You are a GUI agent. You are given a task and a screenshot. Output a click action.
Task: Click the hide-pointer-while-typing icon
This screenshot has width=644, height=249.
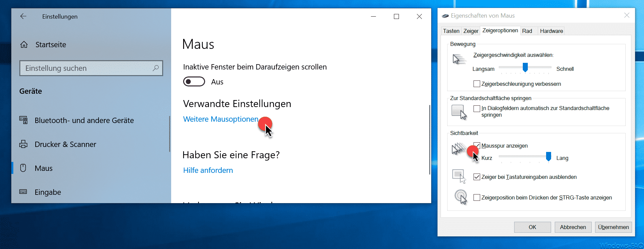click(459, 176)
